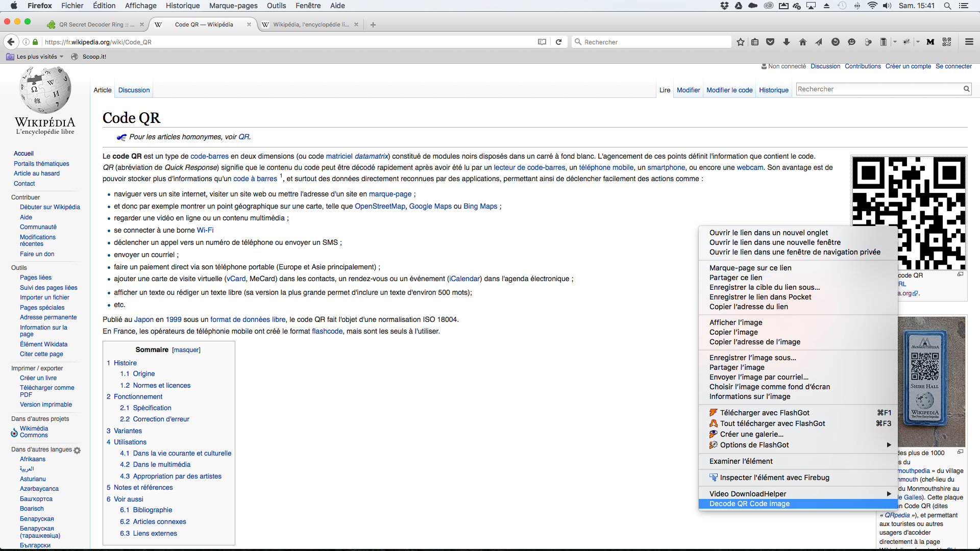Viewport: 980px width, 551px height.
Task: Open Marque-pages menu in menu bar
Action: pos(233,6)
